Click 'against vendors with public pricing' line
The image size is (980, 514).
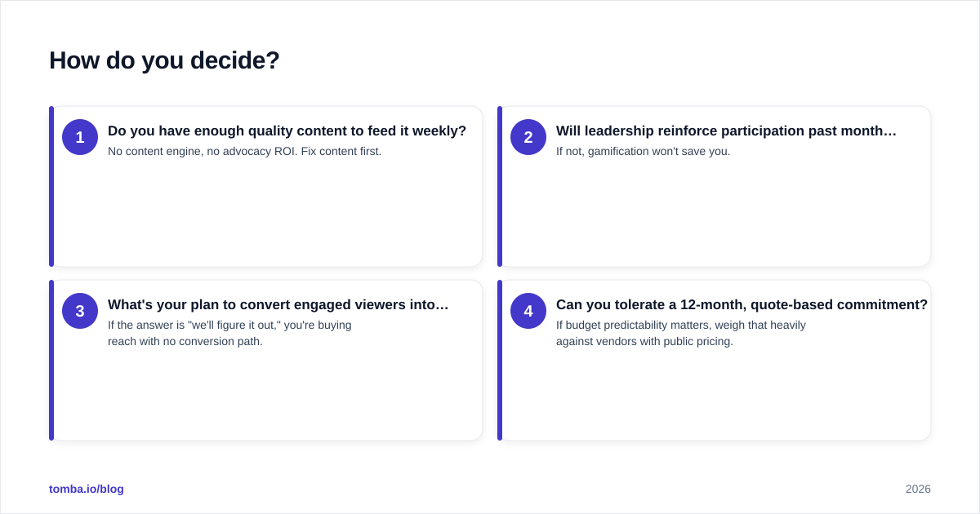(644, 341)
